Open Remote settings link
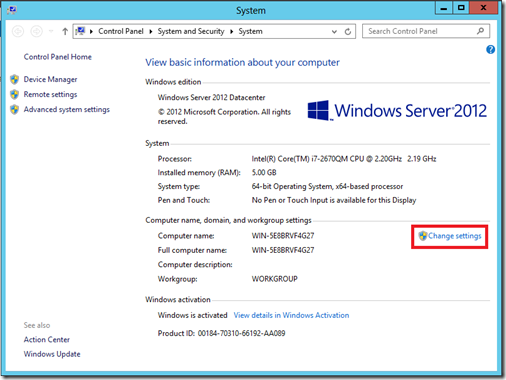The image size is (506, 380). (50, 94)
